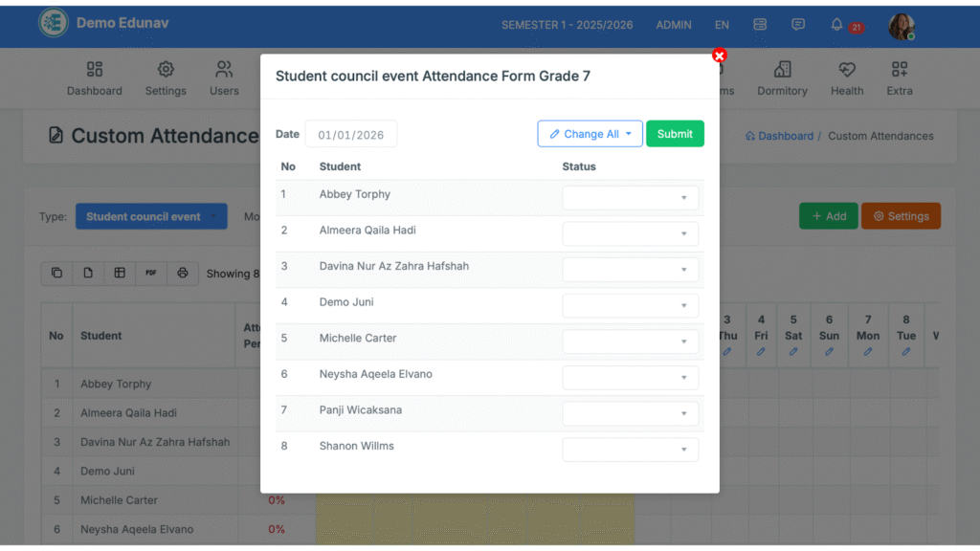
Task: Click the notification bell icon
Action: [x=836, y=25]
